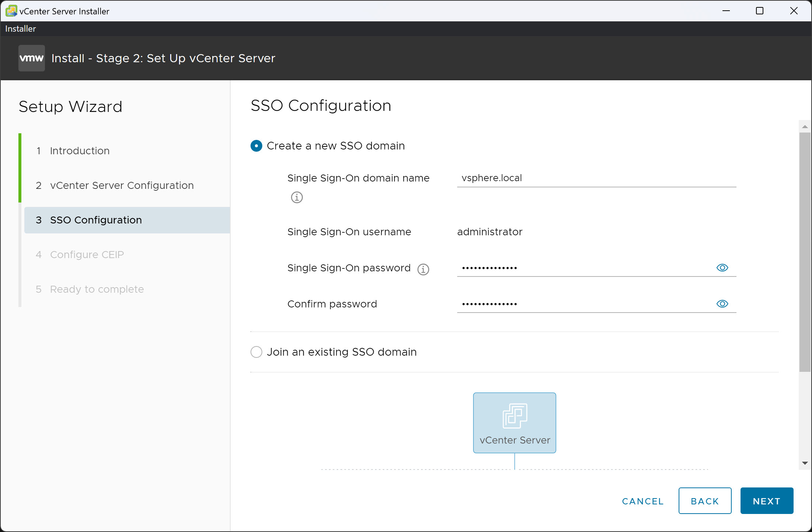Screen dimensions: 812x532
Task: Click the BACK button
Action: [x=704, y=501]
